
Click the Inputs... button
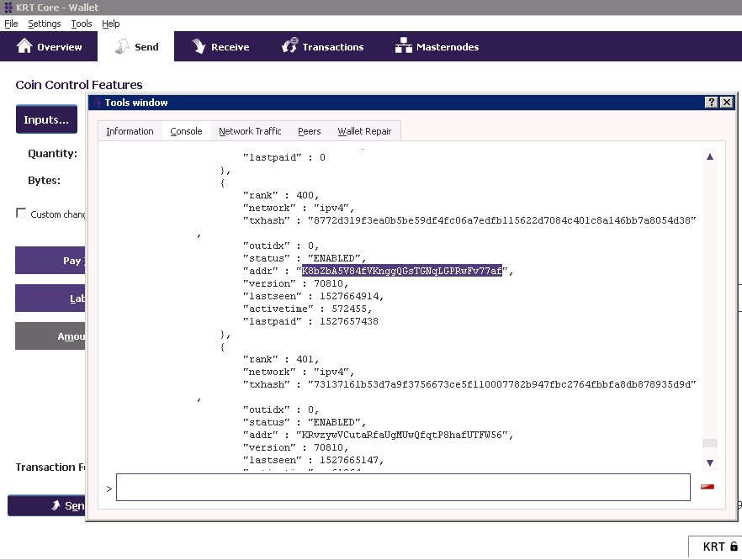coord(46,119)
